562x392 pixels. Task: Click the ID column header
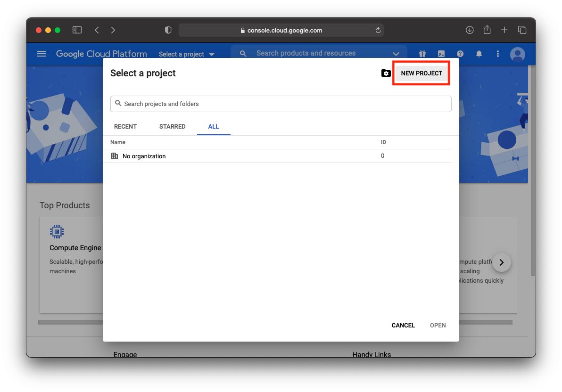point(383,142)
